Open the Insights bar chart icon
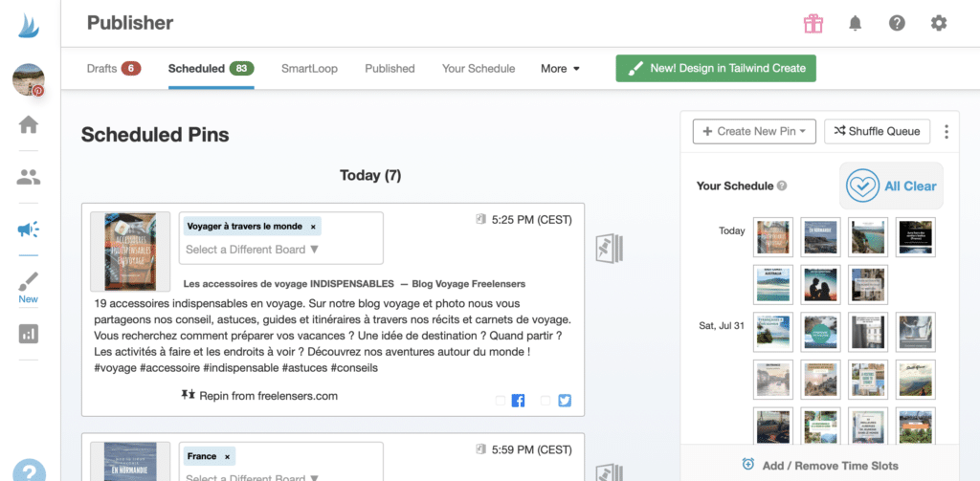 click(28, 334)
